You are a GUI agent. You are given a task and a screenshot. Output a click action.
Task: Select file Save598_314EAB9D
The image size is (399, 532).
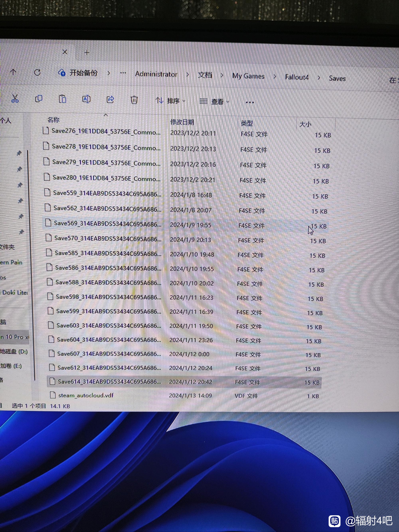point(109,297)
